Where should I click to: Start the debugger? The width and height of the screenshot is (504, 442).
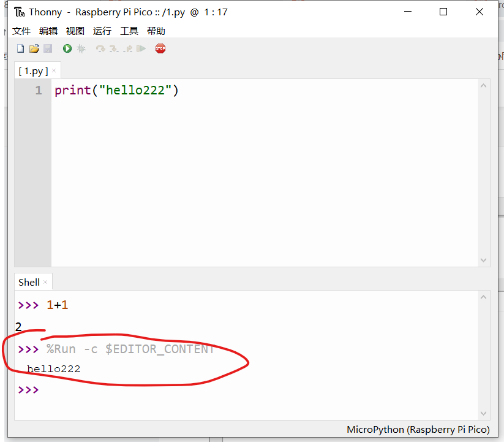pyautogui.click(x=81, y=48)
